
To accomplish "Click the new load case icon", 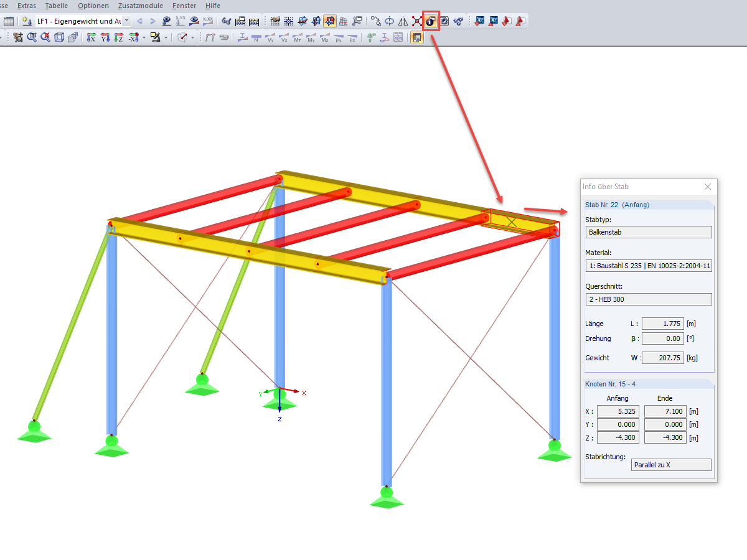I will (27, 21).
